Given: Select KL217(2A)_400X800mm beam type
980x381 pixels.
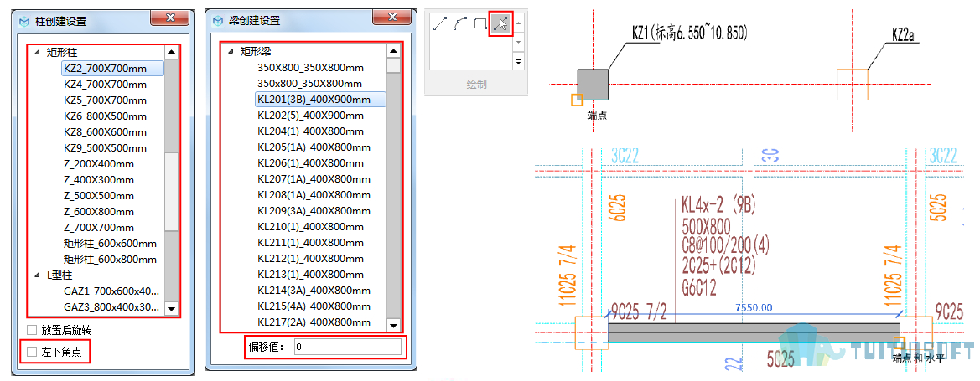Looking at the screenshot, I should pos(314,322).
